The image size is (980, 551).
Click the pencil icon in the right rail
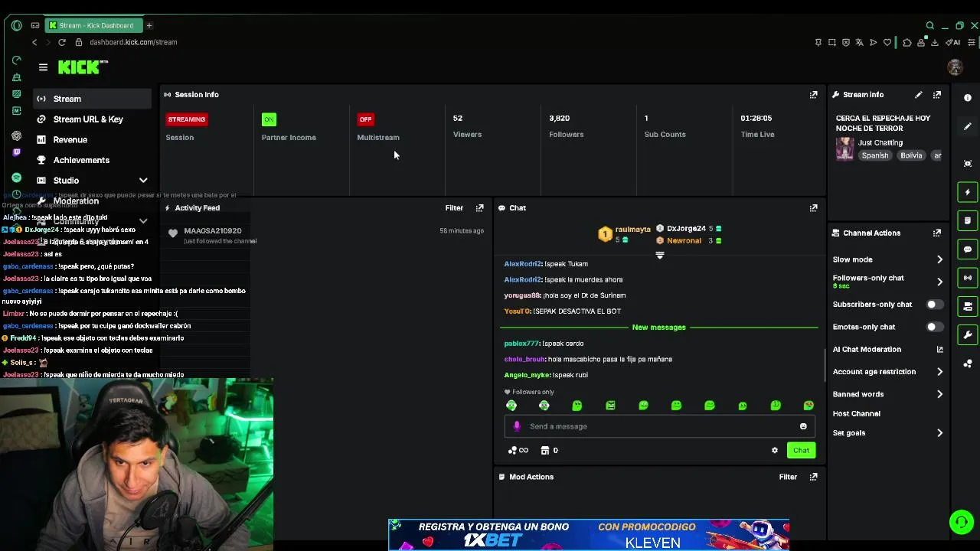(968, 126)
